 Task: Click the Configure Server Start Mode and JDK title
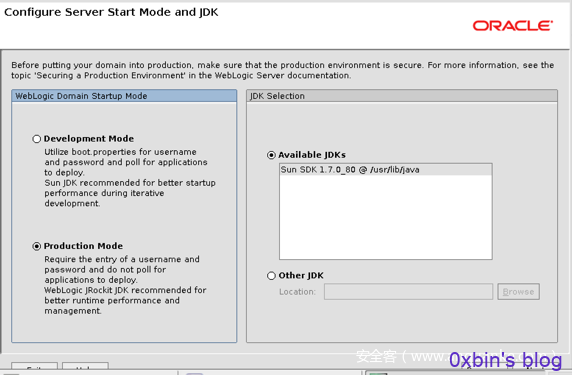[111, 12]
